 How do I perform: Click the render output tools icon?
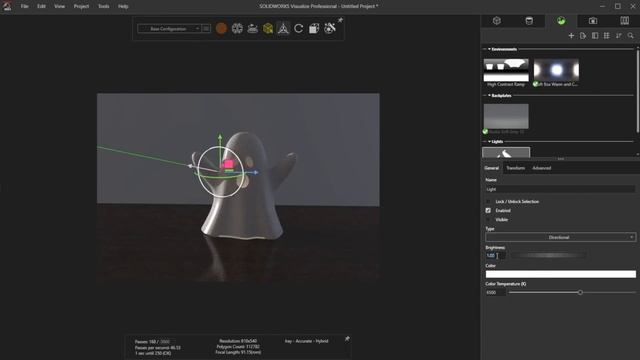pos(314,28)
